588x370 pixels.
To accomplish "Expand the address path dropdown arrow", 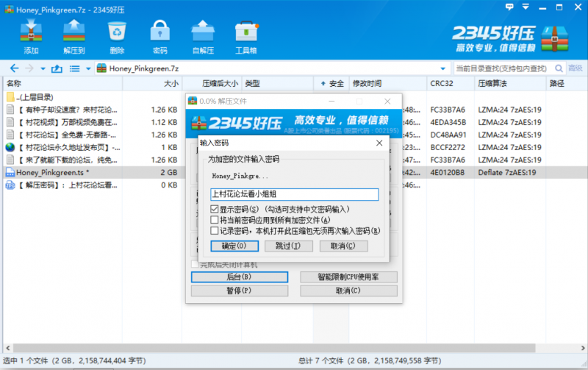I will click(x=442, y=68).
